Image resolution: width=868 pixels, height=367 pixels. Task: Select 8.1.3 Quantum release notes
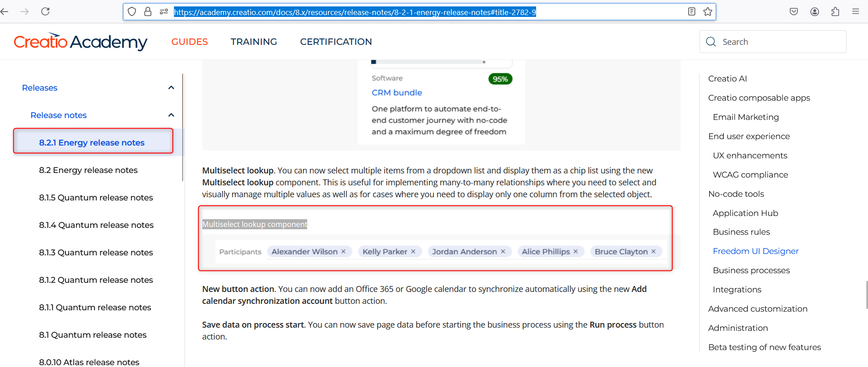(x=96, y=252)
